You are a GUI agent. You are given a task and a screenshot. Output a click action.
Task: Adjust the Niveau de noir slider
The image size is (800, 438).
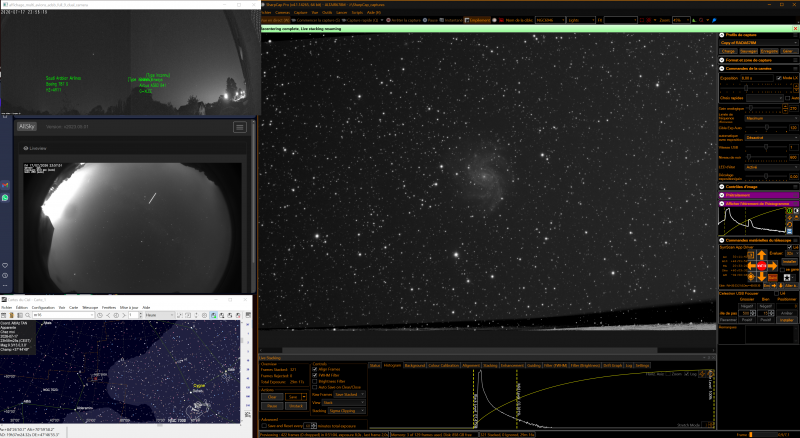click(766, 157)
